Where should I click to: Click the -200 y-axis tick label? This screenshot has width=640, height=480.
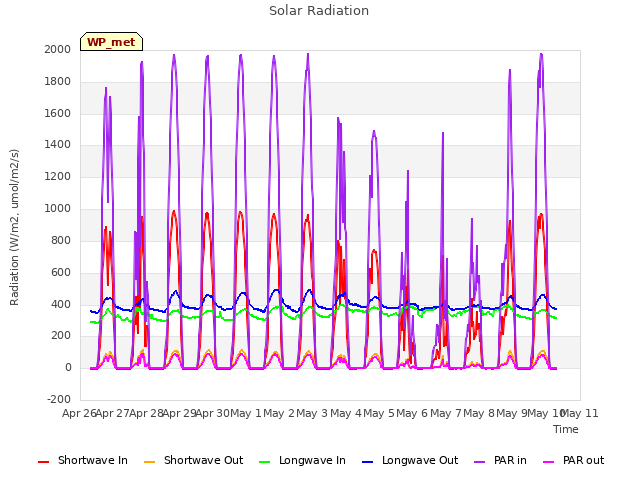pos(59,399)
